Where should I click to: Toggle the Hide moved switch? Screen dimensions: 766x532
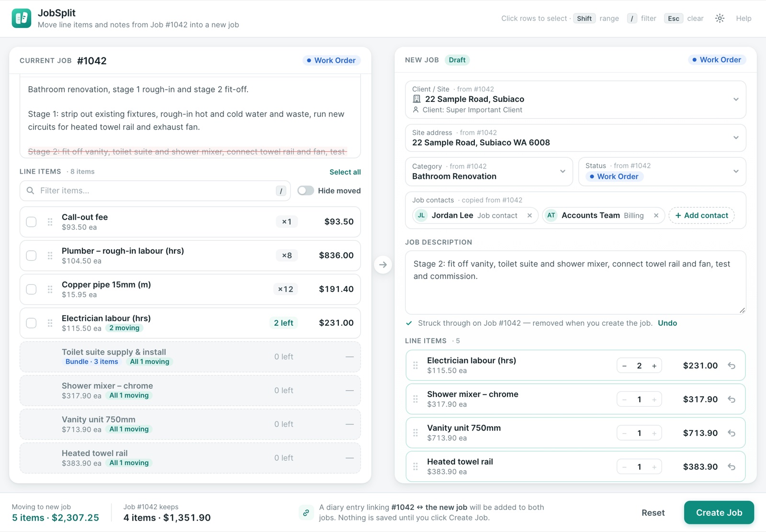coord(305,191)
